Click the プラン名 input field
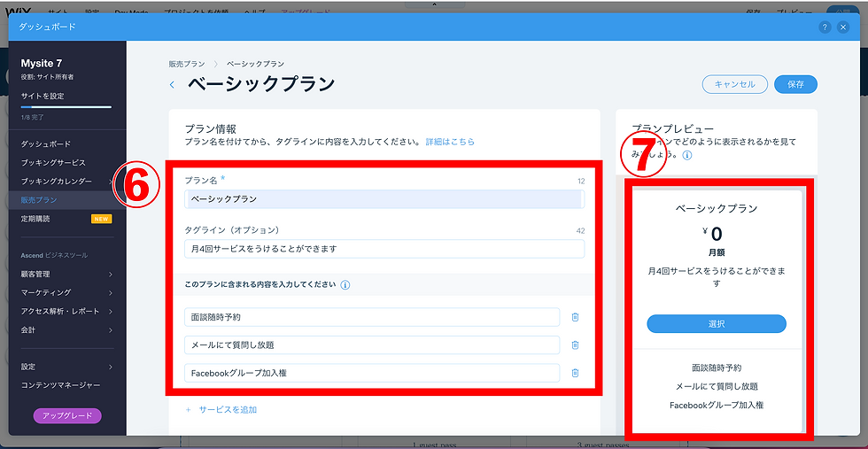868x449 pixels. [x=384, y=199]
